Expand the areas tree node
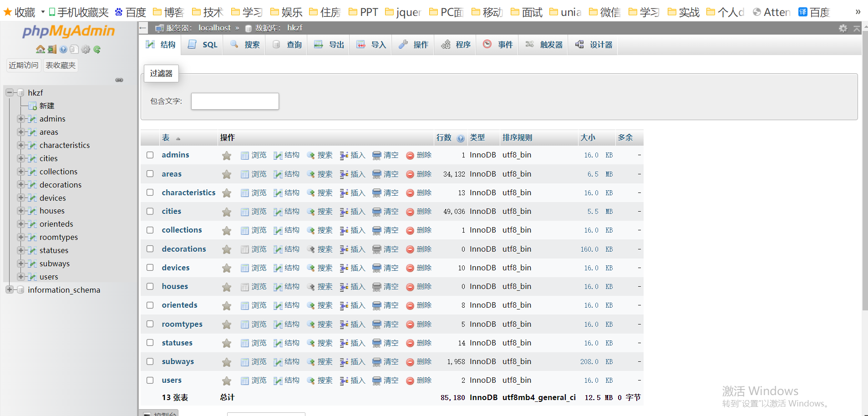Screen dimensions: 868x416 coord(20,132)
